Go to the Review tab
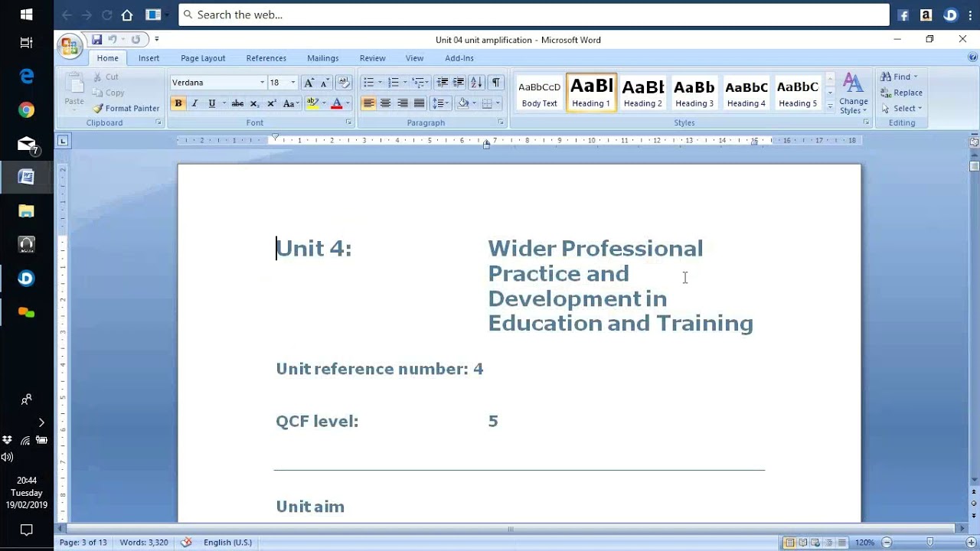The width and height of the screenshot is (980, 551). click(x=373, y=58)
